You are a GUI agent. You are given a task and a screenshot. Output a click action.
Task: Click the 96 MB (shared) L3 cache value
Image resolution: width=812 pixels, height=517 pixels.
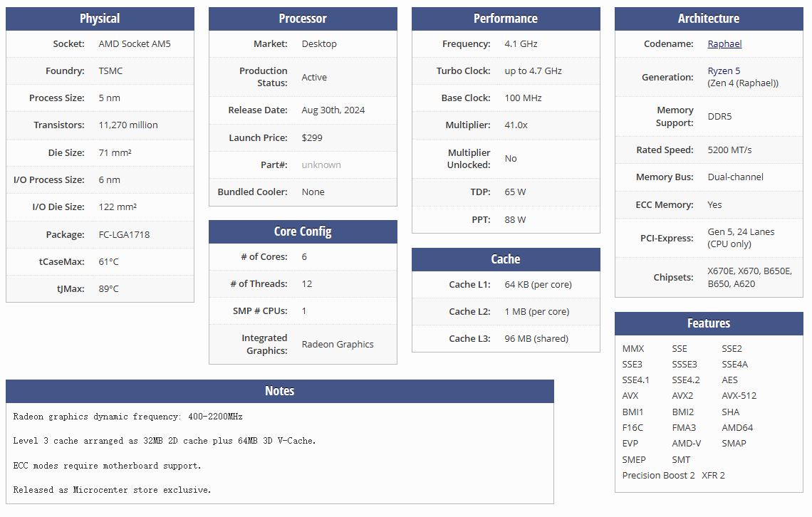(536, 338)
